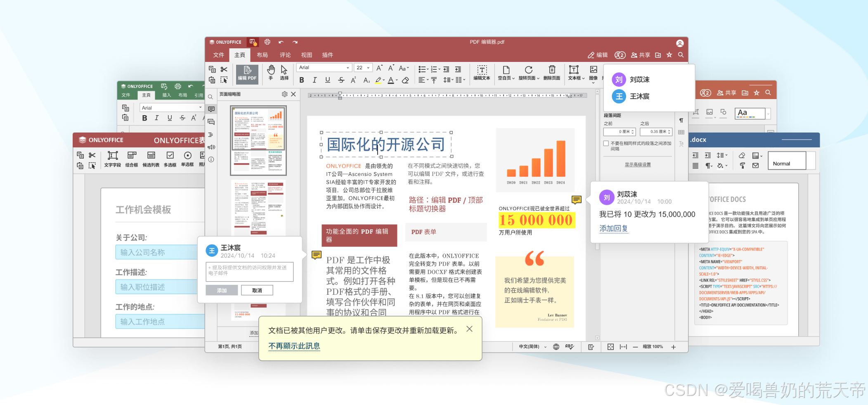Viewport: 868px width, 405px height.
Task: Switch to the 插件 tab in PDF editor
Action: coord(328,55)
